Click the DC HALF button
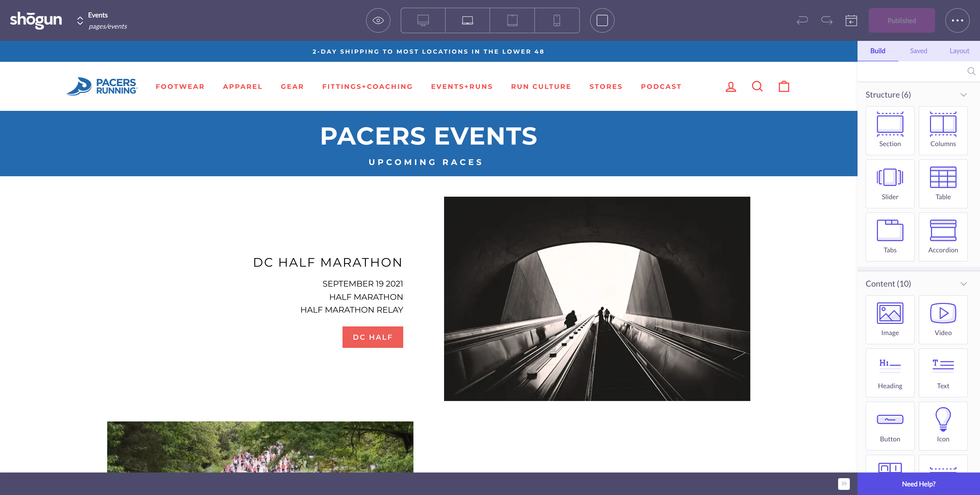The image size is (980, 495). (x=373, y=337)
